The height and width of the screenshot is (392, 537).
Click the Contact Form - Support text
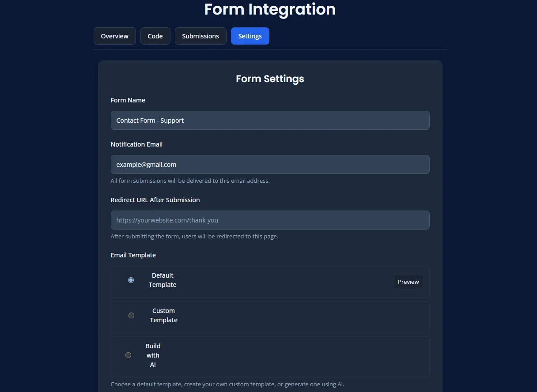(x=150, y=120)
